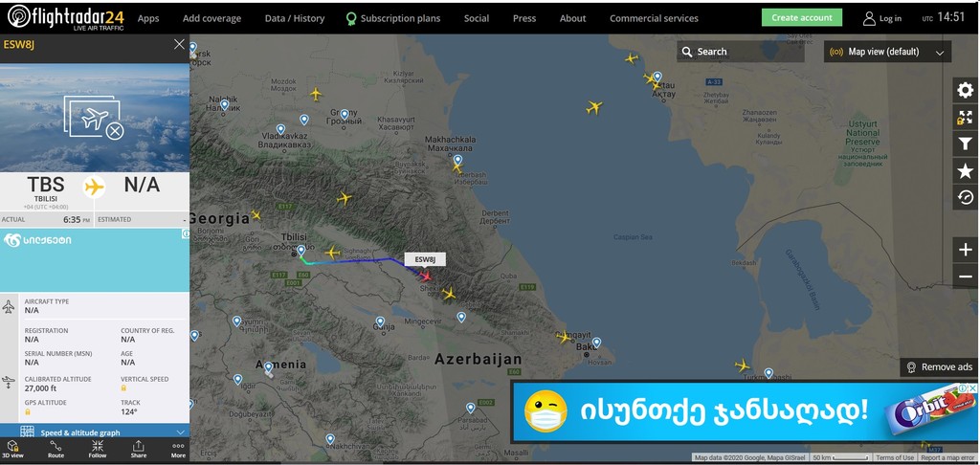Zoom in on the map
This screenshot has width=980, height=465.
click(x=965, y=250)
